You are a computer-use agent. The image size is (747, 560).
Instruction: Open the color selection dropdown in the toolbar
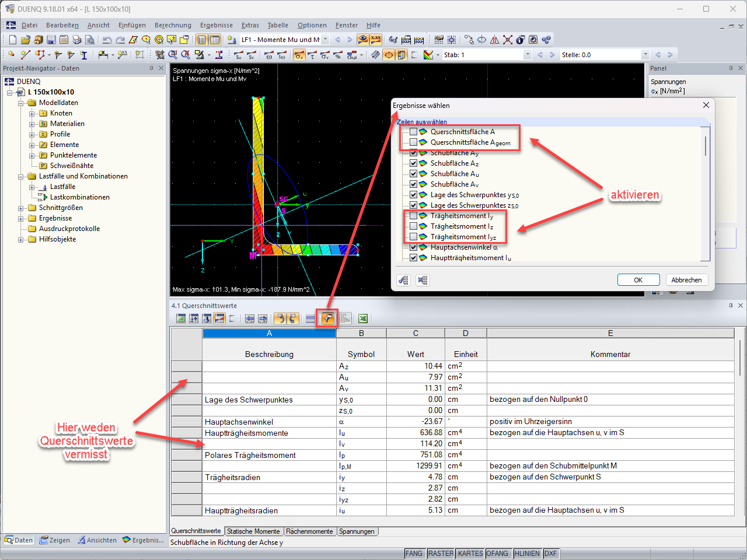coord(438,55)
